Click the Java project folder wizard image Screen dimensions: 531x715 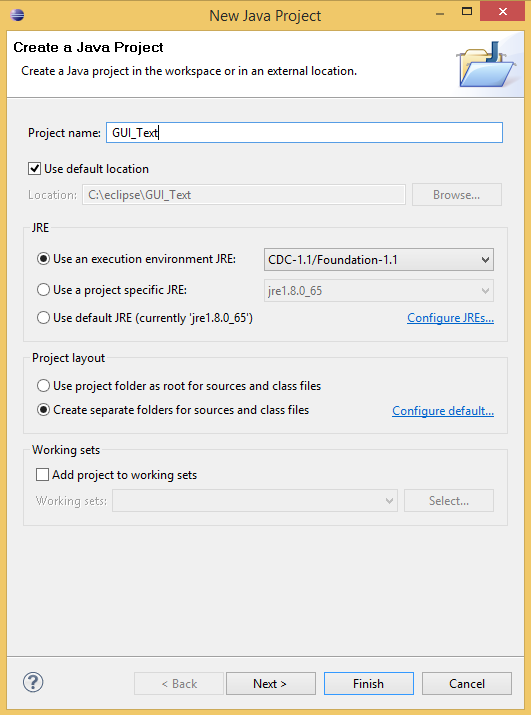click(486, 64)
